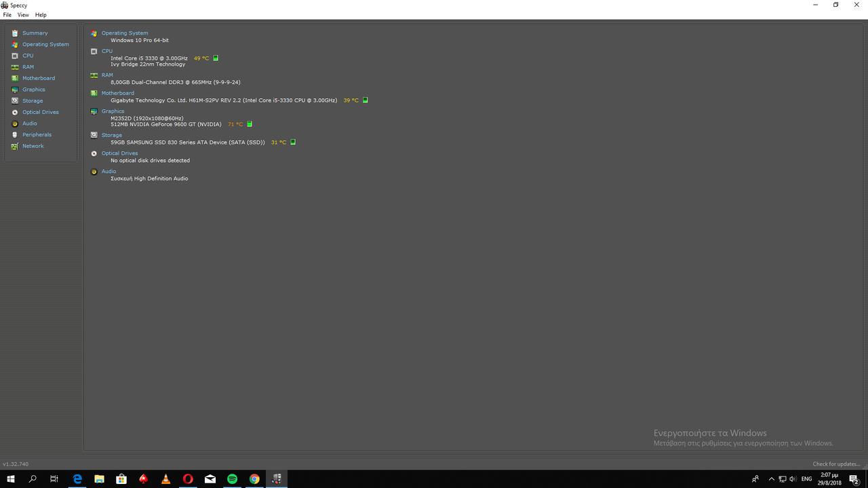Viewport: 868px width, 488px height.
Task: Click the Motherboard heading in summary panel
Action: 118,94
